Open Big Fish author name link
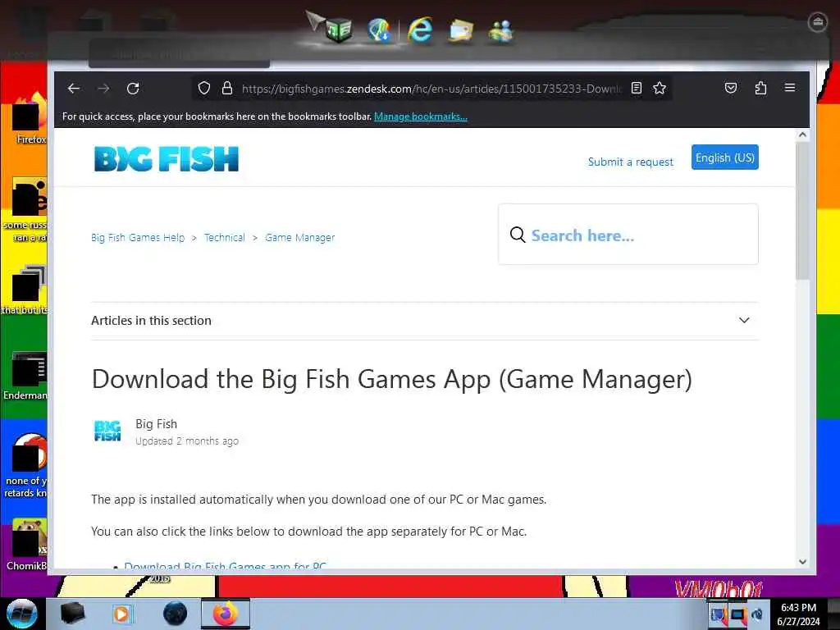 coord(157,424)
